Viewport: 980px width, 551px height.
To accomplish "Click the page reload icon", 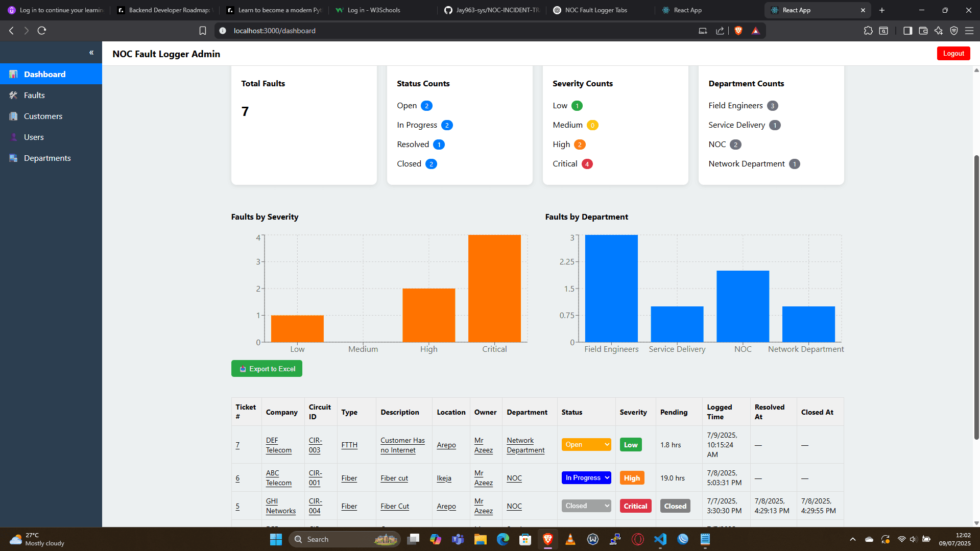I will pos(41,30).
